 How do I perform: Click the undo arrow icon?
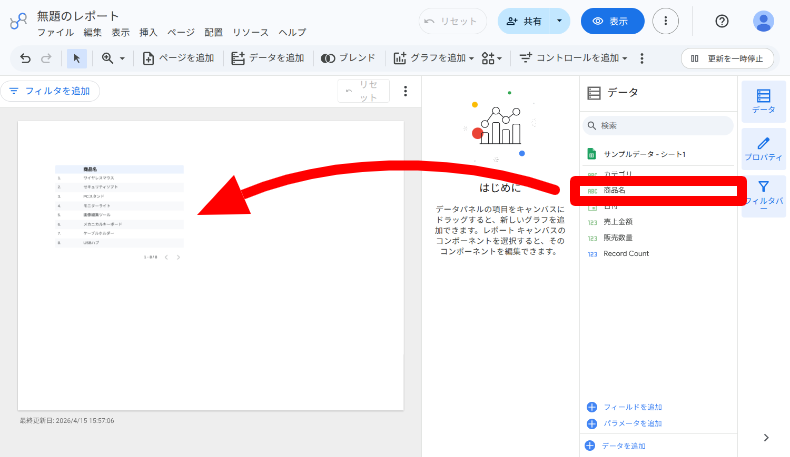pyautogui.click(x=25, y=58)
